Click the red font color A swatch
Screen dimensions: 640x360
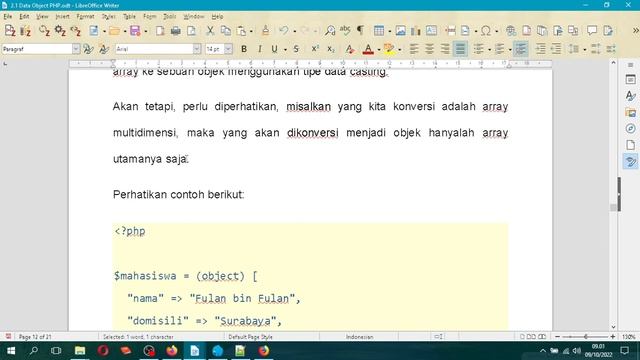(x=368, y=49)
